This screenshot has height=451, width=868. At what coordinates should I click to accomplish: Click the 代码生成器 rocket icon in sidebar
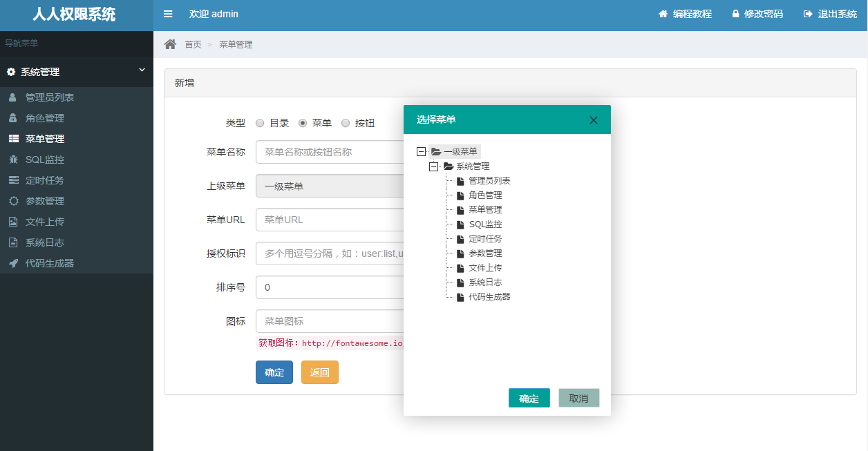[x=12, y=263]
